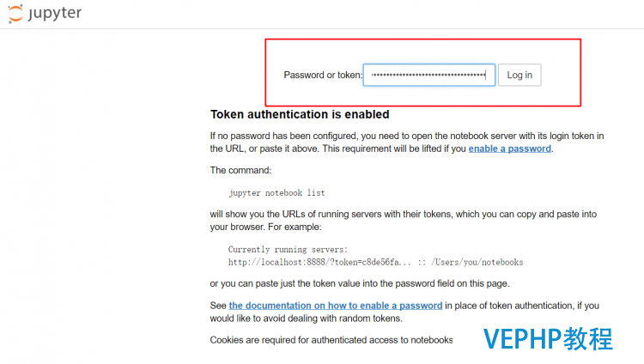Image resolution: width=644 pixels, height=364 pixels.
Task: Click 'The command:' text line
Action: coord(240,171)
